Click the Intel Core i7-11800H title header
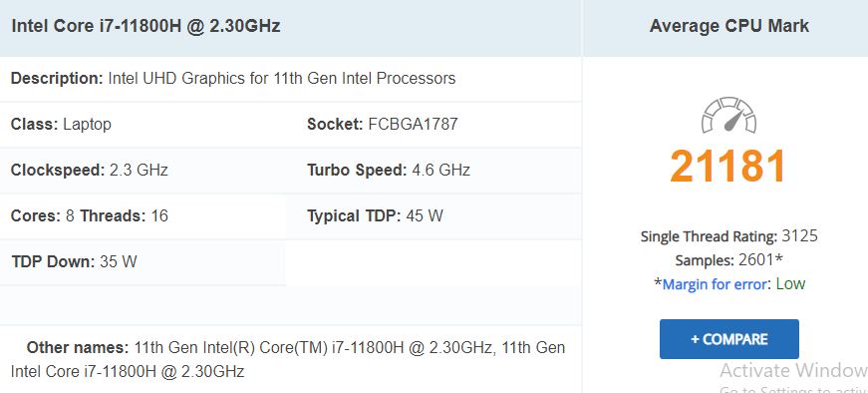868x393 pixels. 145,26
